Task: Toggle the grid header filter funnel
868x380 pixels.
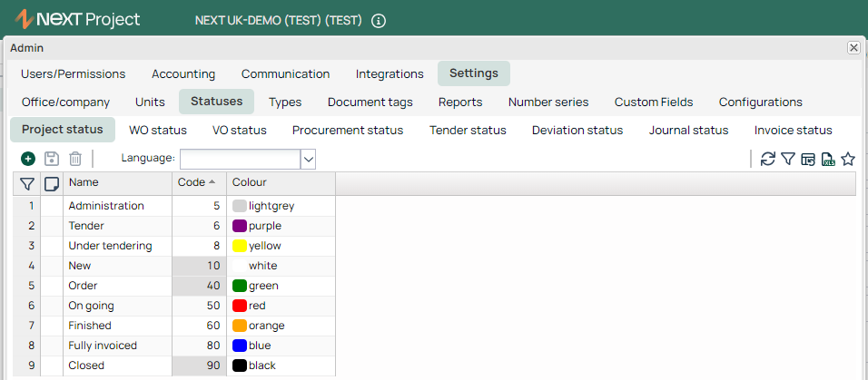Action: (26, 183)
